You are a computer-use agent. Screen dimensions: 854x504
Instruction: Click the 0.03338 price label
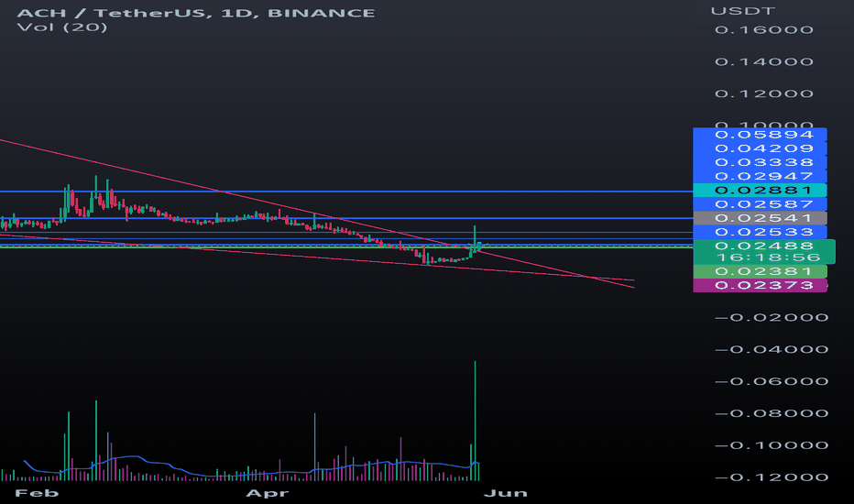(x=760, y=162)
